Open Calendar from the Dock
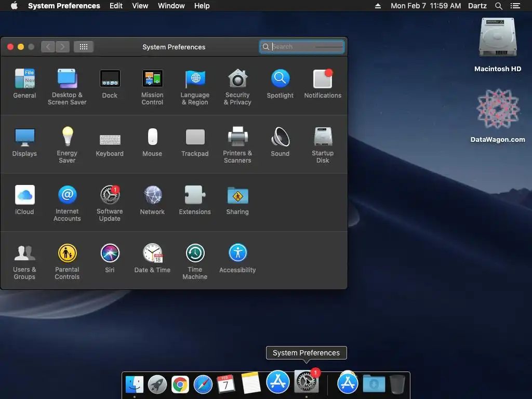 226,384
